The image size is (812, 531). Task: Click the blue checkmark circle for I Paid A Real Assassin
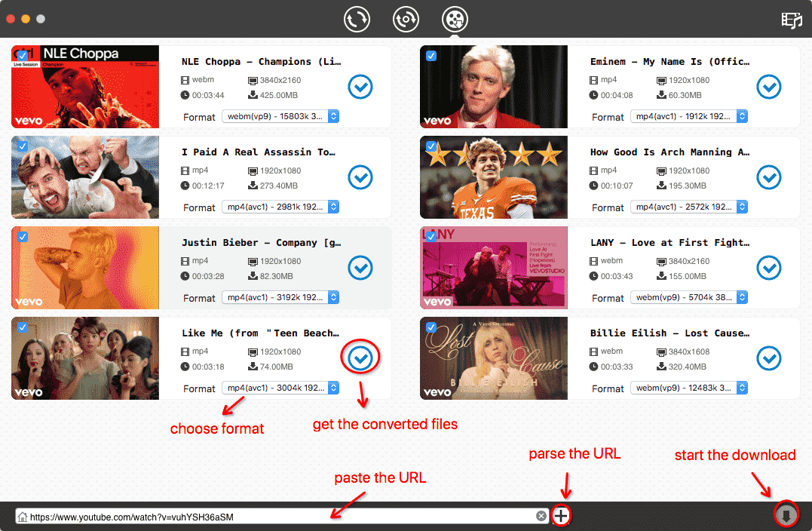360,178
